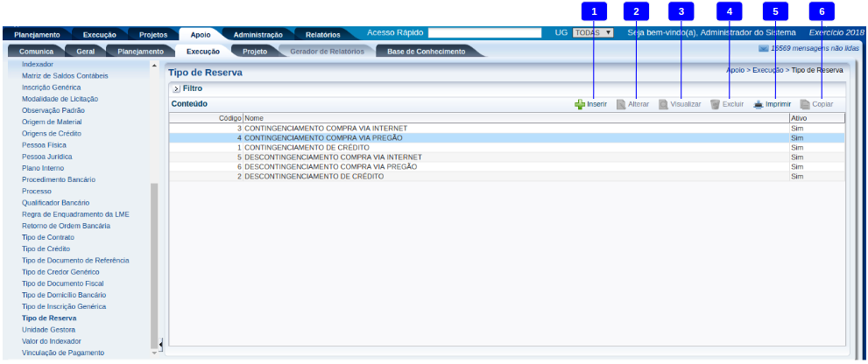The height and width of the screenshot is (364, 868).
Task: Switch to the Administração main tab
Action: pyautogui.click(x=258, y=34)
